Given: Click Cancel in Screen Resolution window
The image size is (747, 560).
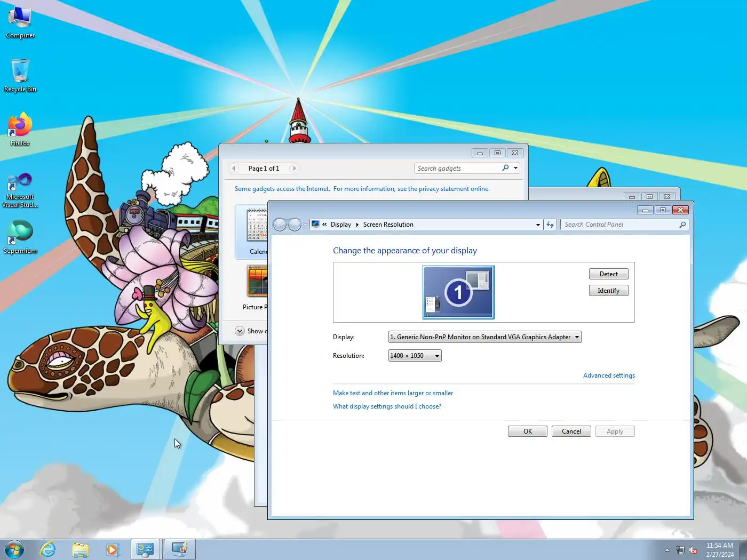Looking at the screenshot, I should [571, 431].
